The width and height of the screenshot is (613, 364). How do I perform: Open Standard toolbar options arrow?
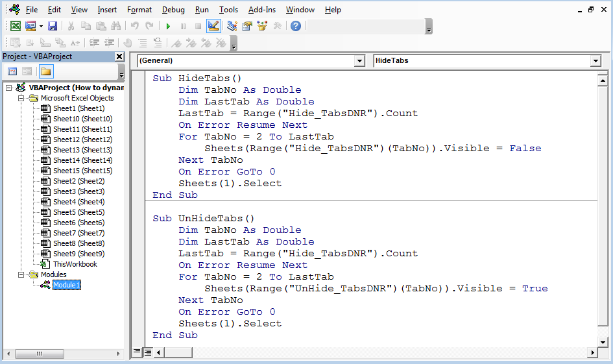click(429, 27)
